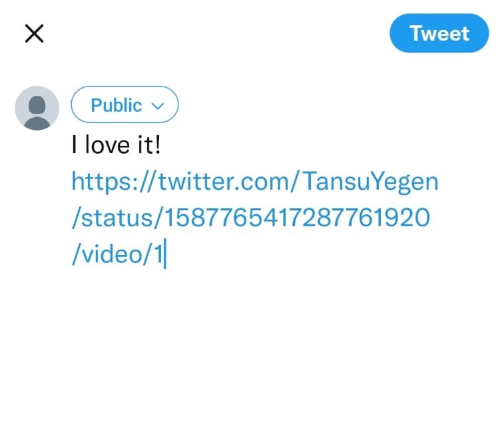Click the status ID number 1587765417287761920

pyautogui.click(x=298, y=218)
